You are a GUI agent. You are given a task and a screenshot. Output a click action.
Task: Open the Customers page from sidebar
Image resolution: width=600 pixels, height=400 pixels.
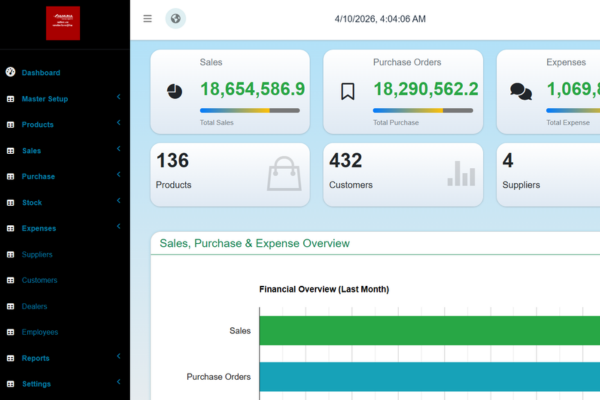pos(40,280)
